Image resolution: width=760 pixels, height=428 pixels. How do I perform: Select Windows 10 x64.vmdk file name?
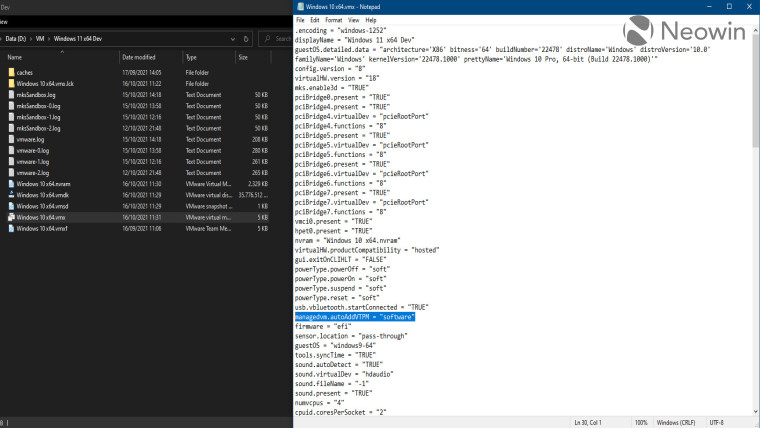pos(43,195)
